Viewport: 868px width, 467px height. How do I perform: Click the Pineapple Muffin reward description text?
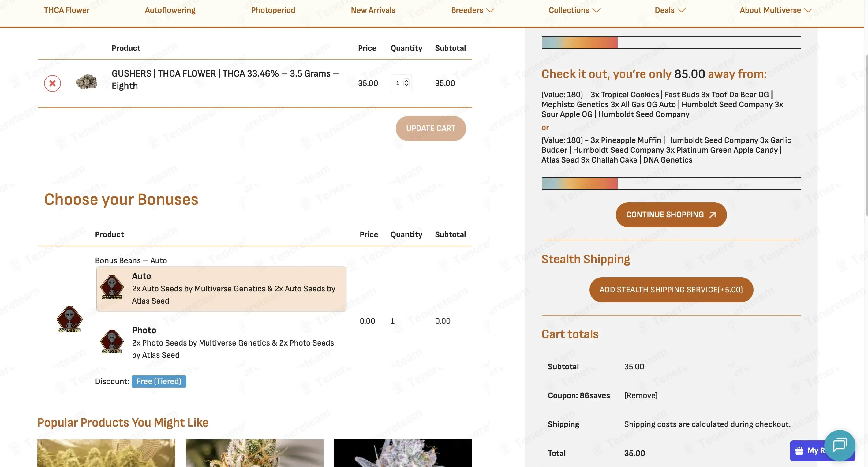click(x=666, y=150)
